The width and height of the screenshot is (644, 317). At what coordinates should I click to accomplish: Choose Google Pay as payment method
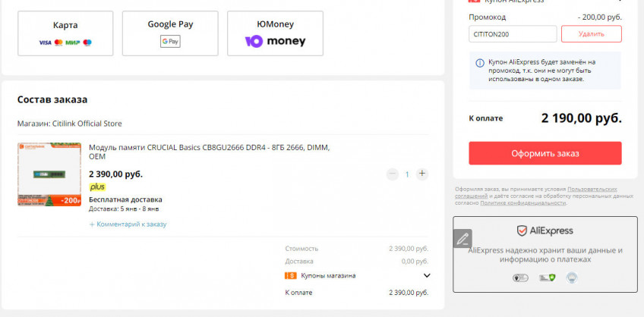tap(170, 33)
